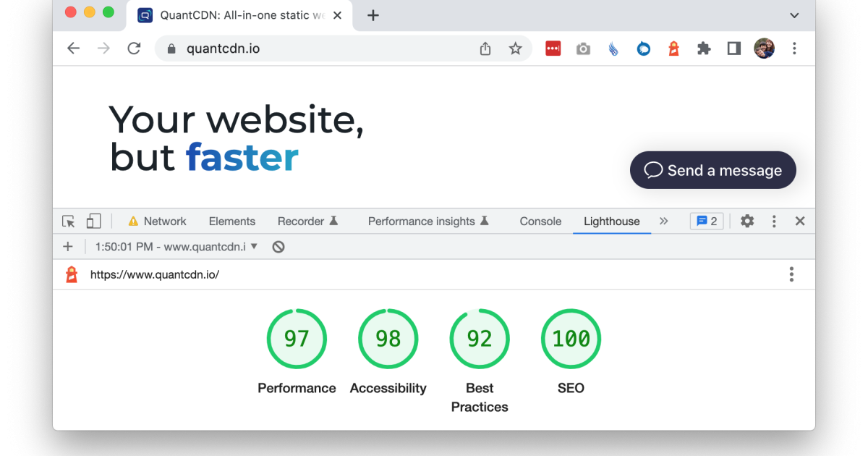Click the Lighthouse logo beside the URL
Image resolution: width=868 pixels, height=456 pixels.
pos(72,274)
